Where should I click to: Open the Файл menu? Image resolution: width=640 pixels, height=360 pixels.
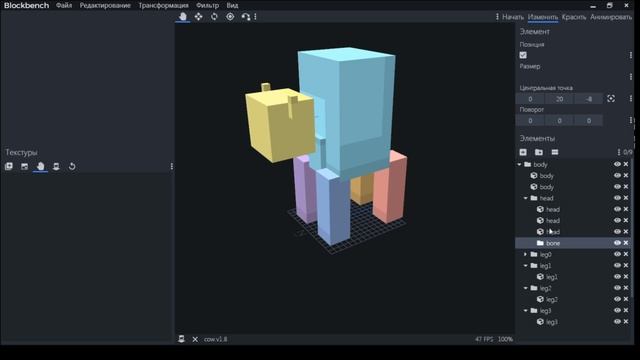tap(64, 5)
